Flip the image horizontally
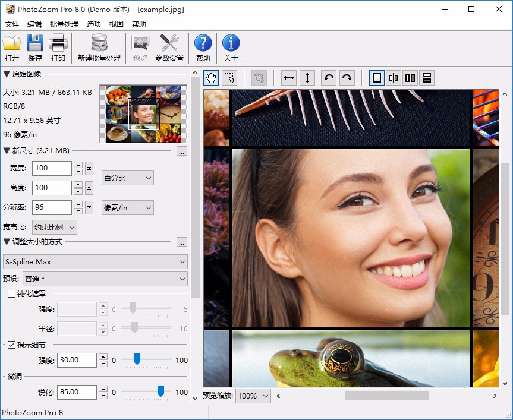Image resolution: width=513 pixels, height=420 pixels. coord(288,78)
